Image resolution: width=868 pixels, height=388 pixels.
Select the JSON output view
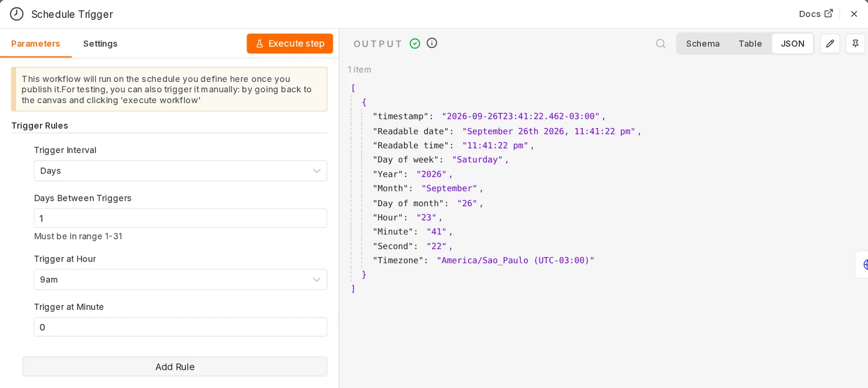point(793,43)
